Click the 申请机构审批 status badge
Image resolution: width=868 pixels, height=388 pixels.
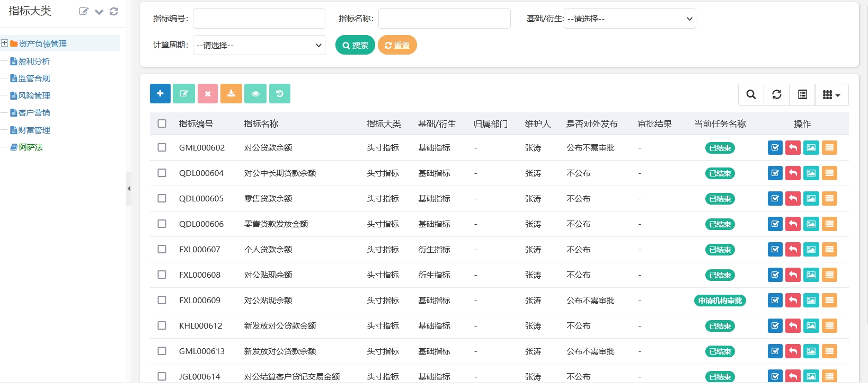point(720,301)
